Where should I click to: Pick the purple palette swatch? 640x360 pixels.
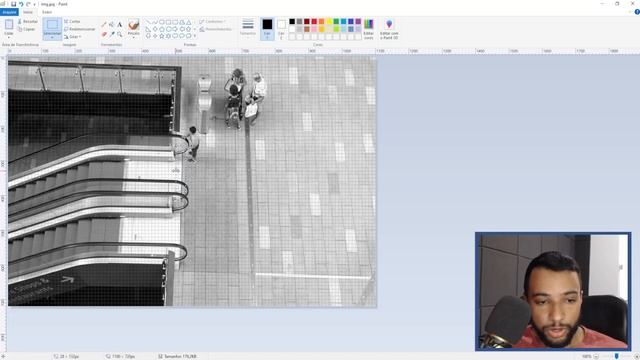tap(358, 22)
